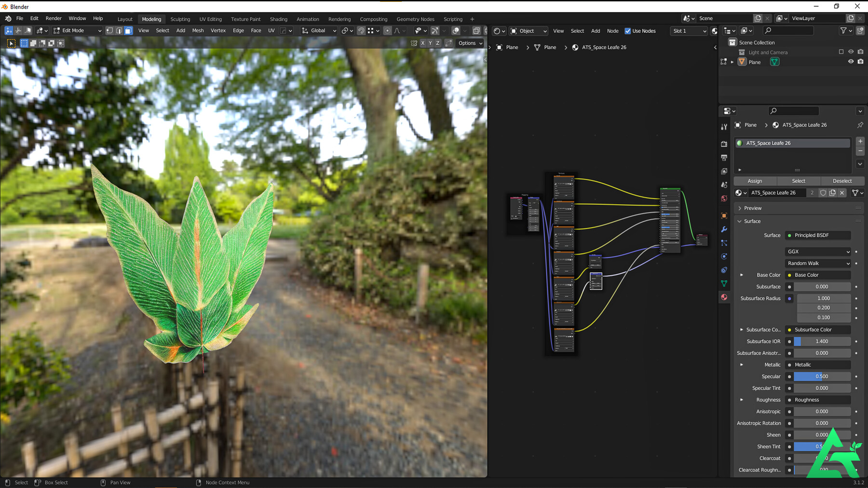The height and width of the screenshot is (488, 868).
Task: Adjust the Specular value slider
Action: click(822, 377)
